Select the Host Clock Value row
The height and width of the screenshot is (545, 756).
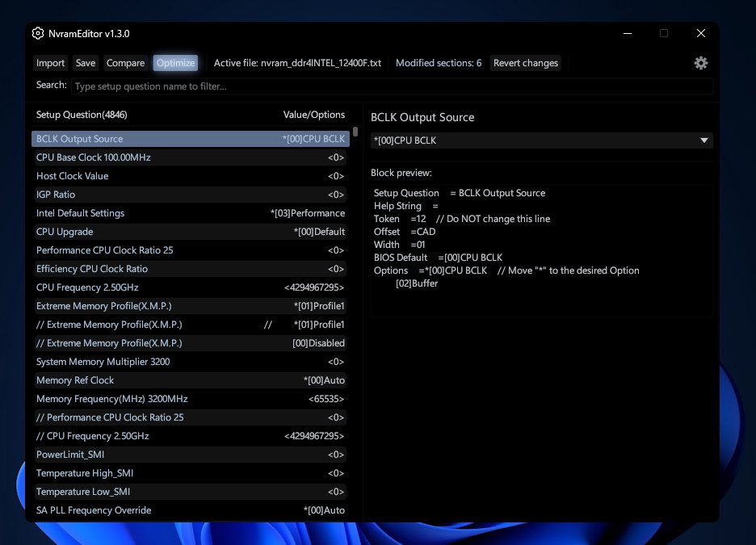(191, 176)
